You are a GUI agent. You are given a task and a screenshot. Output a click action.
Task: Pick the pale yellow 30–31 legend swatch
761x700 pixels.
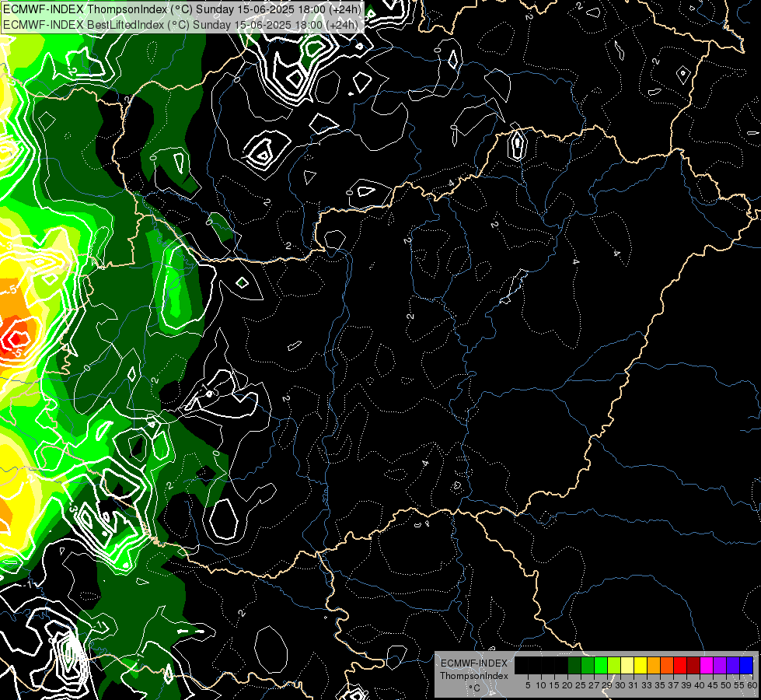tap(627, 665)
